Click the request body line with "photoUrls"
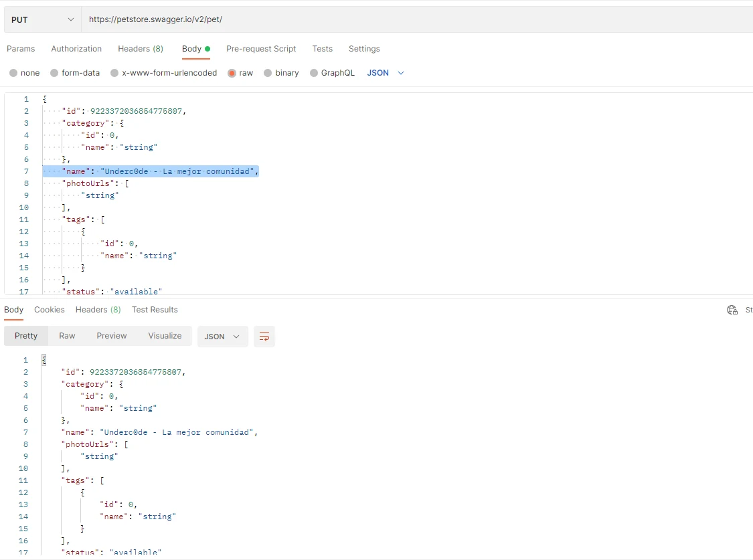This screenshot has width=753, height=560. pyautogui.click(x=95, y=183)
